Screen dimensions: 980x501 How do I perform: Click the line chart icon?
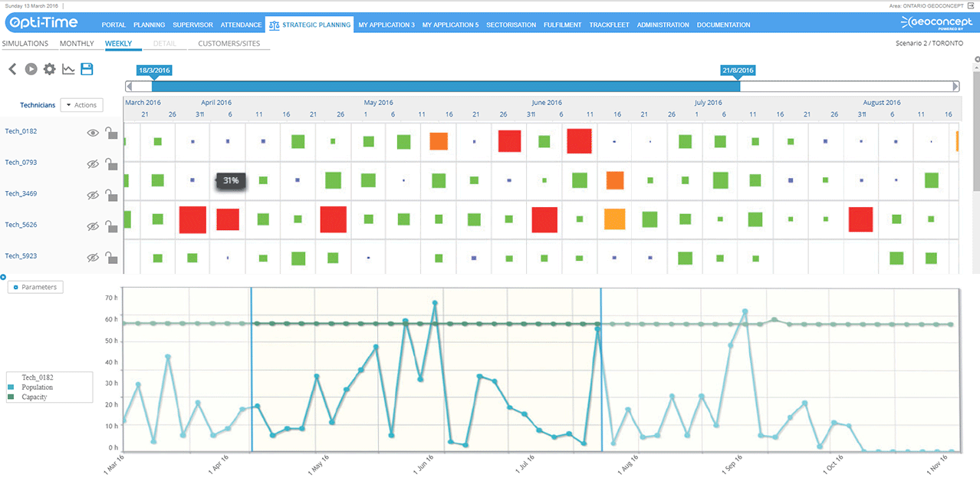pyautogui.click(x=68, y=69)
